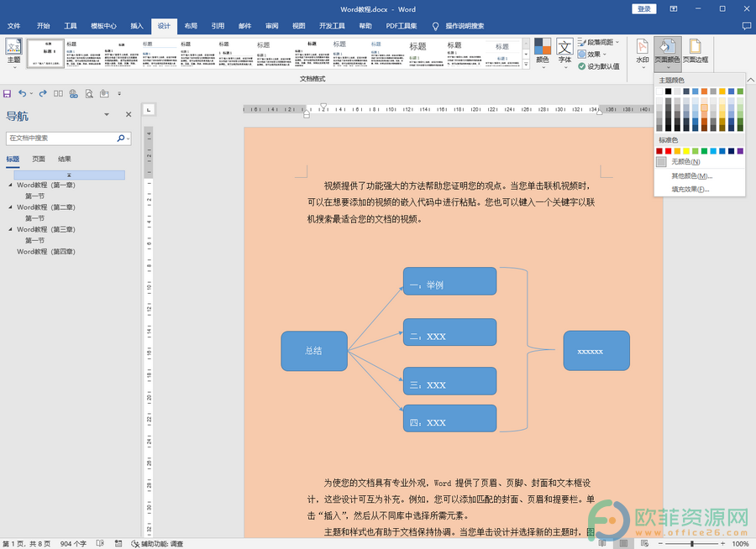This screenshot has width=756, height=549.
Task: Click the ruler tab selector L icon
Action: tap(149, 110)
